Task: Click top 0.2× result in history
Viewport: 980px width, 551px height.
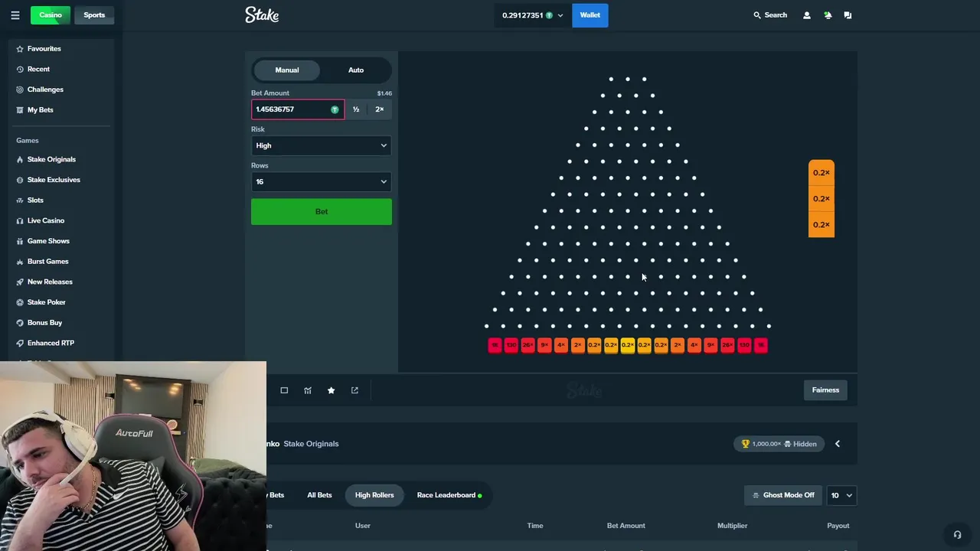Action: (x=822, y=173)
